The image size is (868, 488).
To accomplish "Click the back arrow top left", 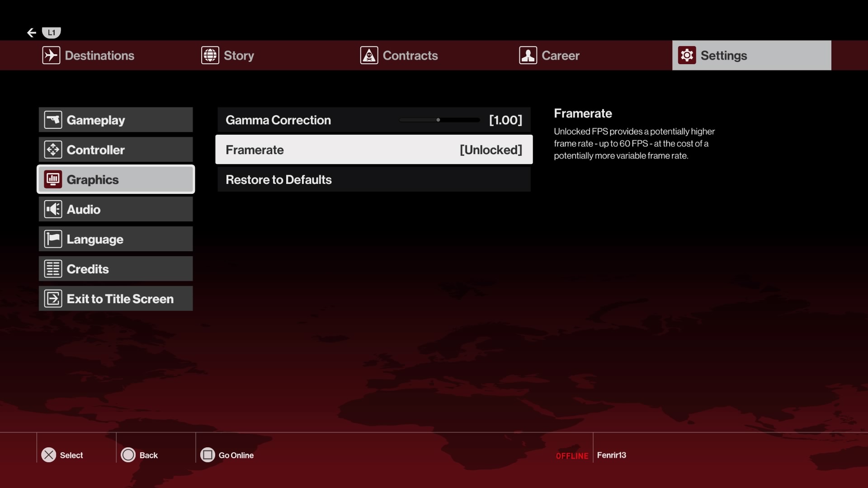I will (31, 32).
